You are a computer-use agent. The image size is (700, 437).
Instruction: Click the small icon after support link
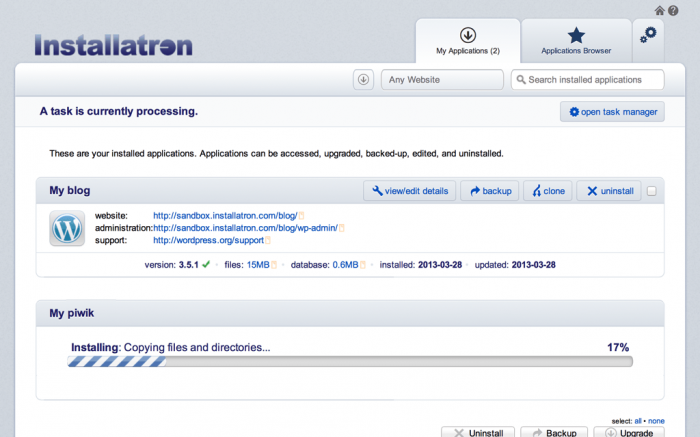[x=268, y=241]
